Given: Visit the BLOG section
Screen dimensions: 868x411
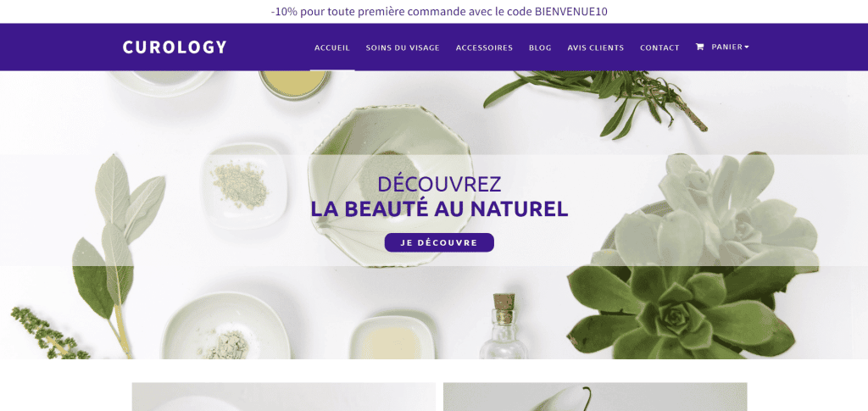Looking at the screenshot, I should pyautogui.click(x=540, y=47).
